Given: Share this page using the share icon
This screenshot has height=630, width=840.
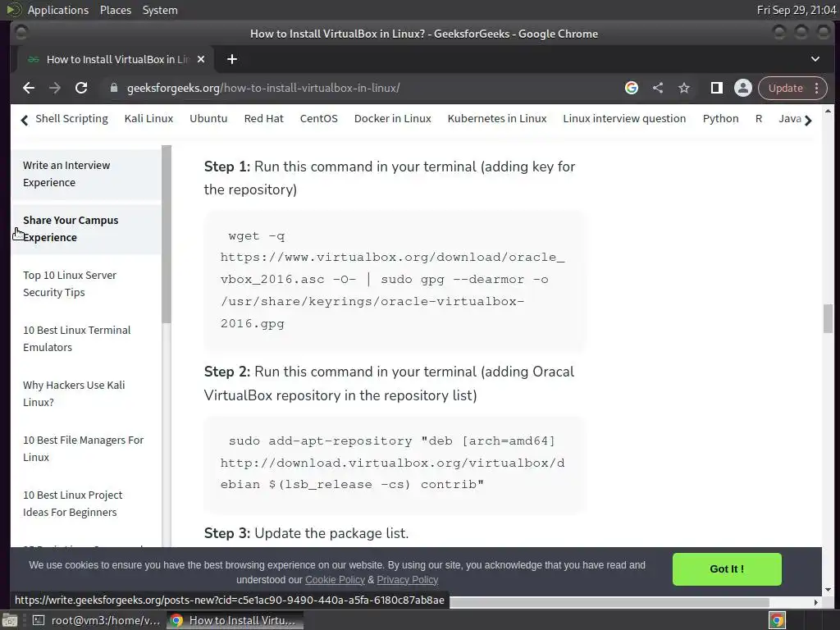Looking at the screenshot, I should tap(658, 88).
